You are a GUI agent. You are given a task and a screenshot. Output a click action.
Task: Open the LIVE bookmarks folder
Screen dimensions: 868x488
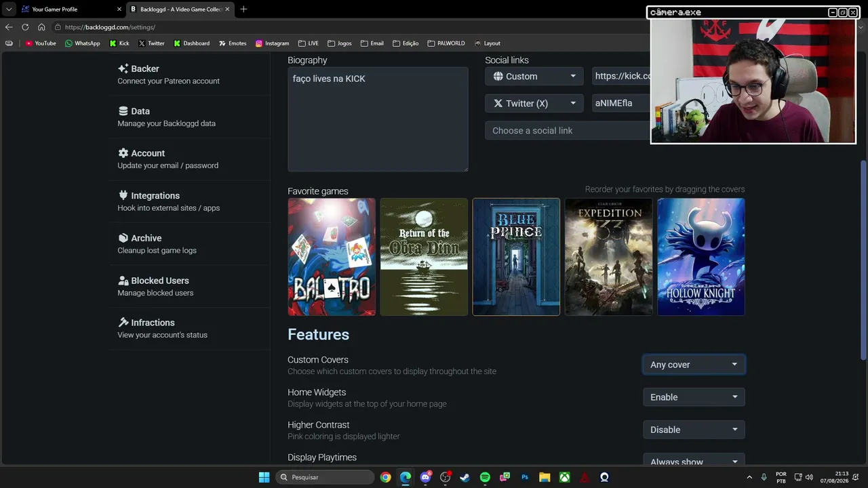tap(308, 43)
